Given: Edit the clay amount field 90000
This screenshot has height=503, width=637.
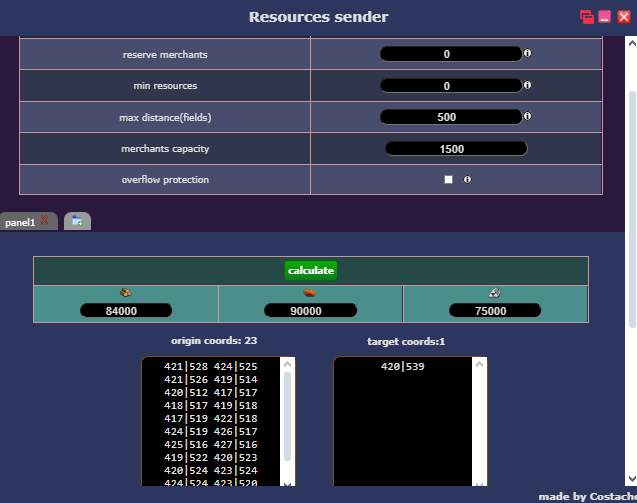Looking at the screenshot, I should 310,311.
